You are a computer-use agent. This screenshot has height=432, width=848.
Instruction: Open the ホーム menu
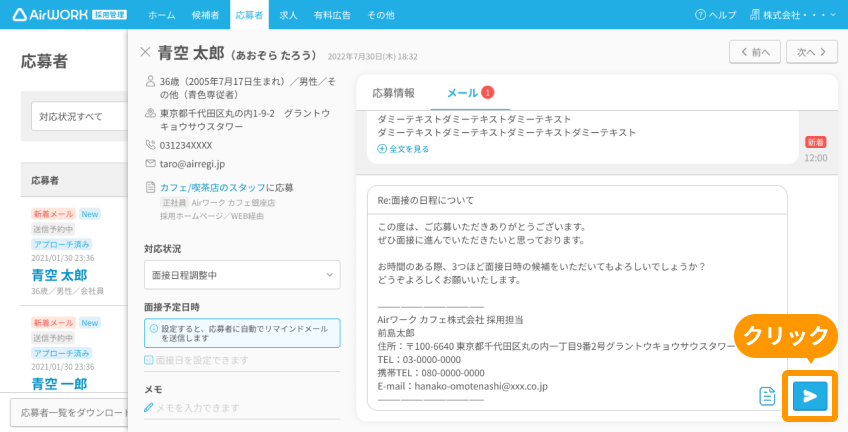point(162,15)
